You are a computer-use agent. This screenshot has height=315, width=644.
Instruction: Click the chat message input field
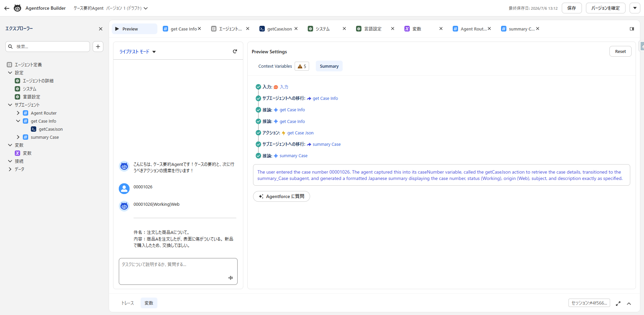(x=178, y=271)
